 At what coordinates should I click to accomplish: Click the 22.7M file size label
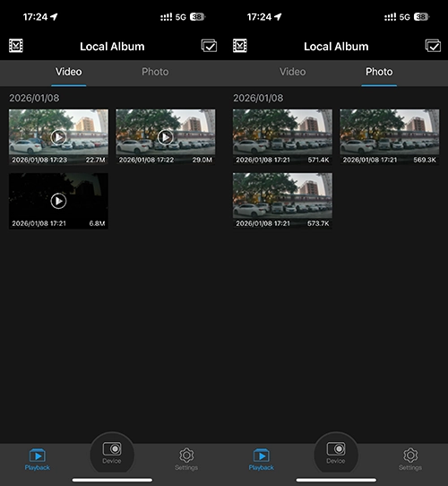point(96,160)
